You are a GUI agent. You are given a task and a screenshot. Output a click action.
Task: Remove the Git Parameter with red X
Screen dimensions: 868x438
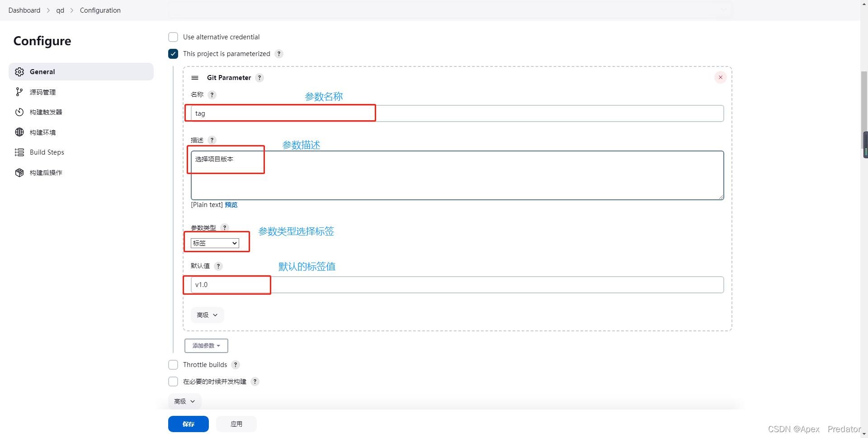(x=721, y=77)
